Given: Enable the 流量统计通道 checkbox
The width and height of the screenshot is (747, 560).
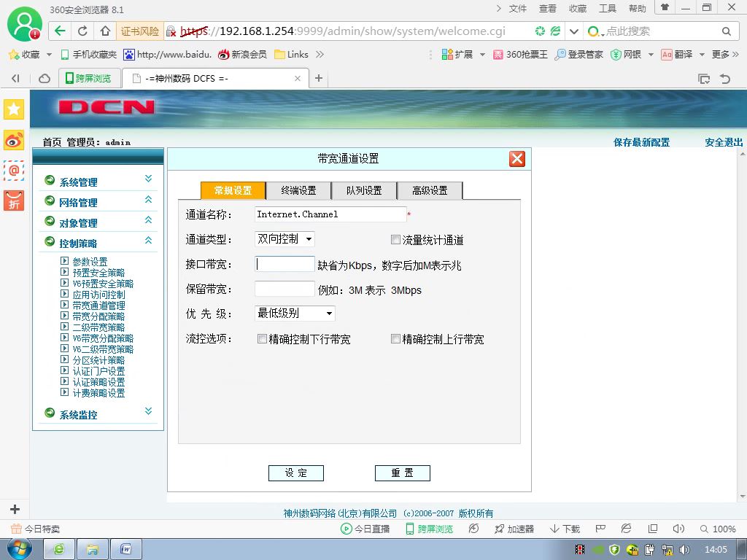Looking at the screenshot, I should [395, 239].
